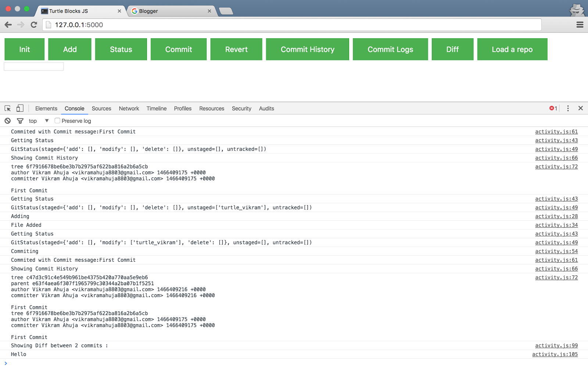Click the Load a repo button

pyautogui.click(x=512, y=49)
